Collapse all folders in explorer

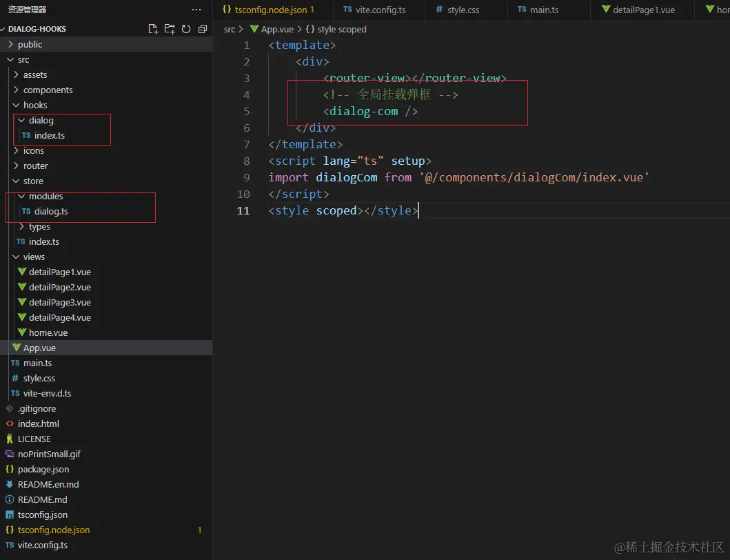[x=203, y=29]
